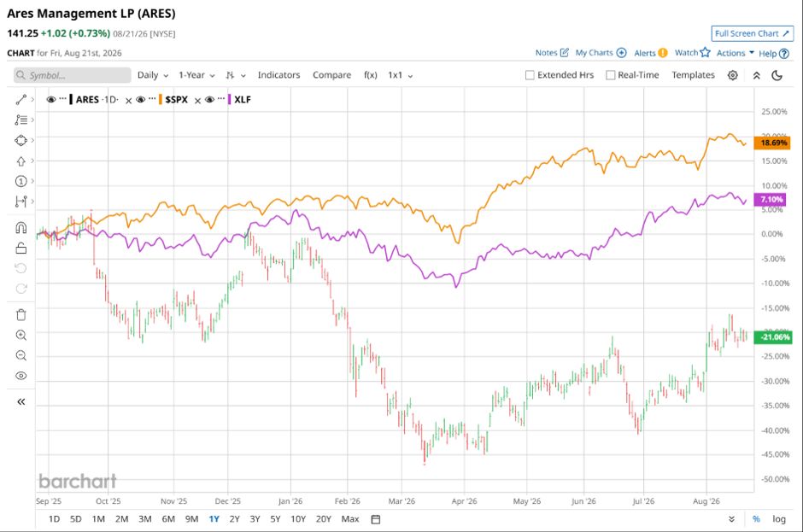Click the Watch star icon
Screen dimensions: 803x532
tap(705, 52)
